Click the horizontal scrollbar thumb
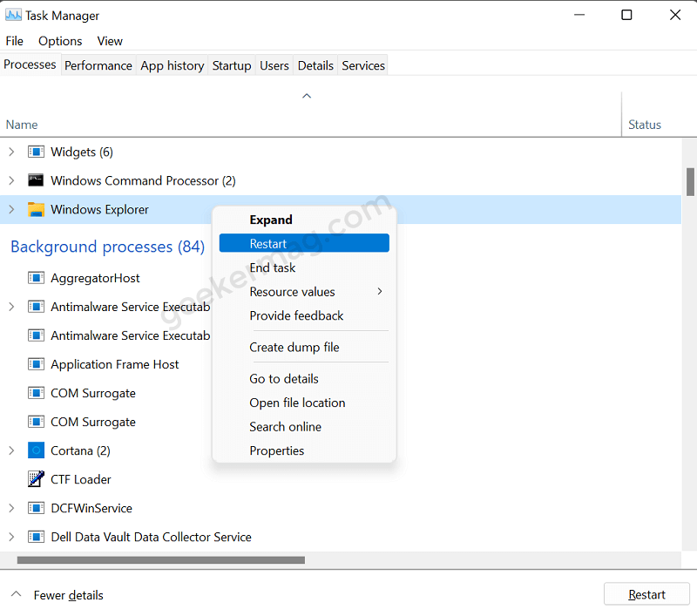697x616 pixels. click(161, 560)
